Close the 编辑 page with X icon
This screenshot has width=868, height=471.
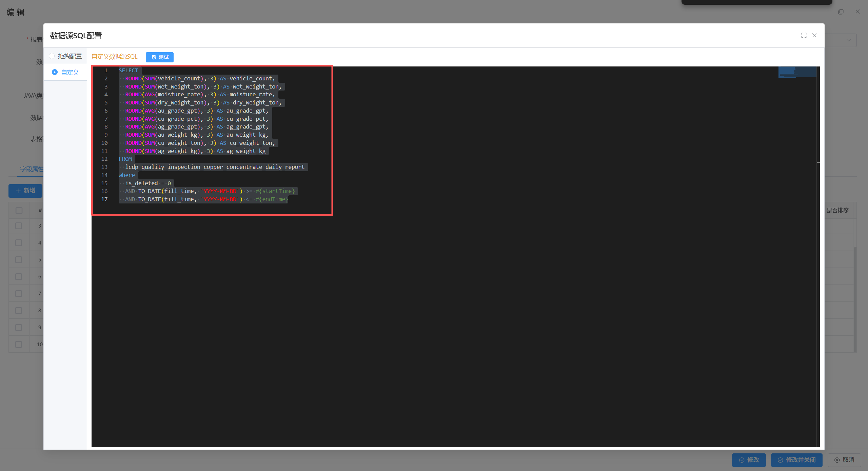click(x=858, y=12)
